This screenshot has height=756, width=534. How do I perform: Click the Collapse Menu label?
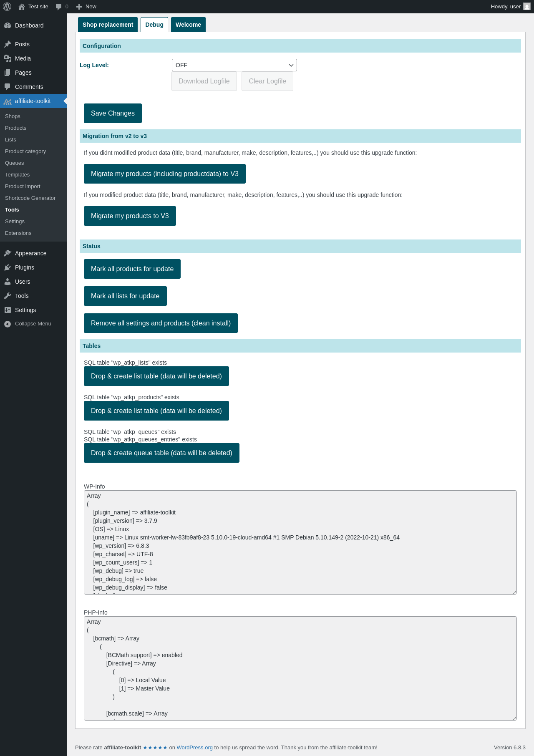33,324
